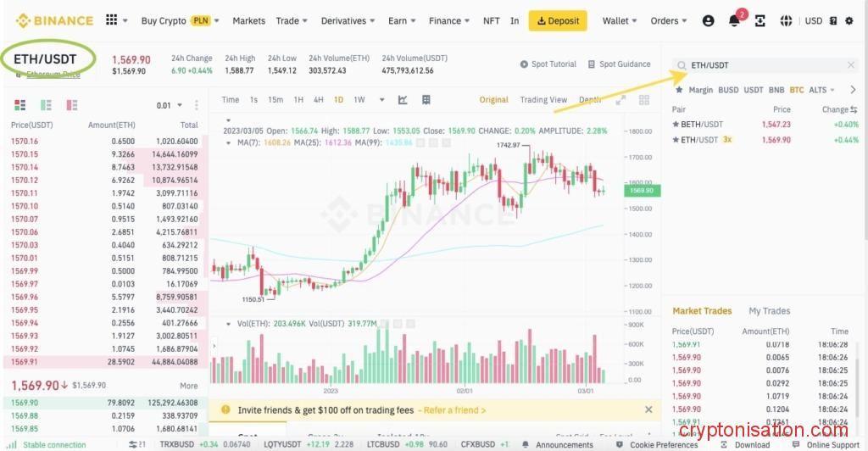
Task: Open the user profile account icon
Action: coord(709,20)
